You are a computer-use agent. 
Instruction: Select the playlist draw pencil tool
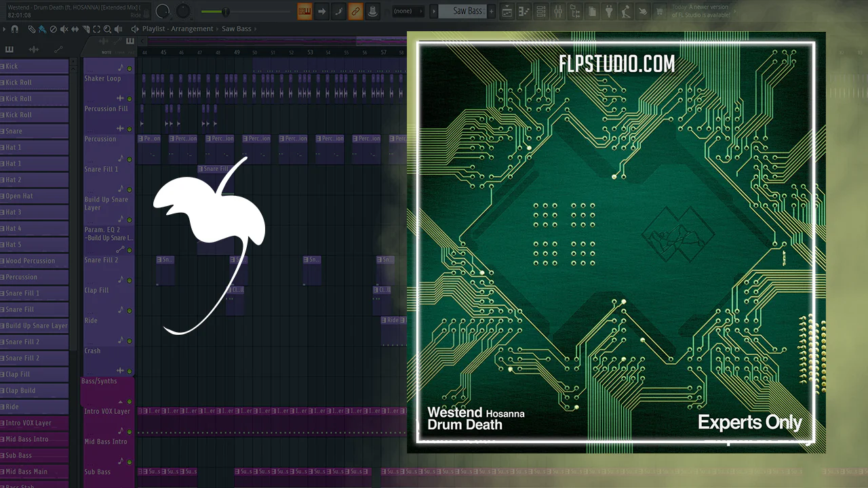[x=32, y=29]
